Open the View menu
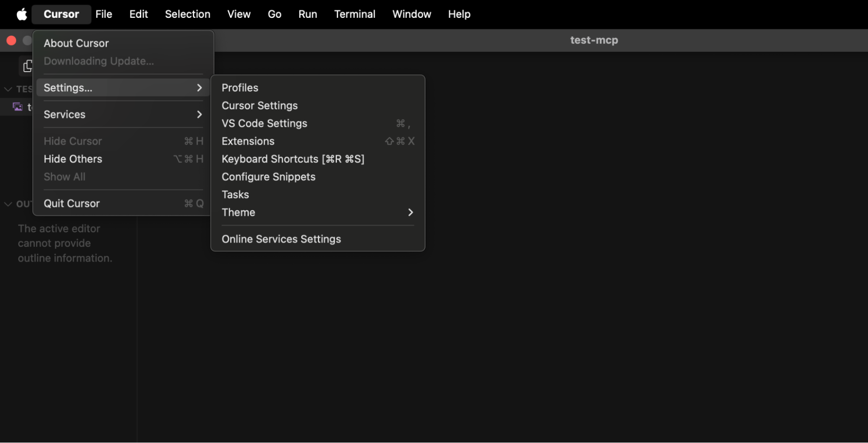 [239, 14]
